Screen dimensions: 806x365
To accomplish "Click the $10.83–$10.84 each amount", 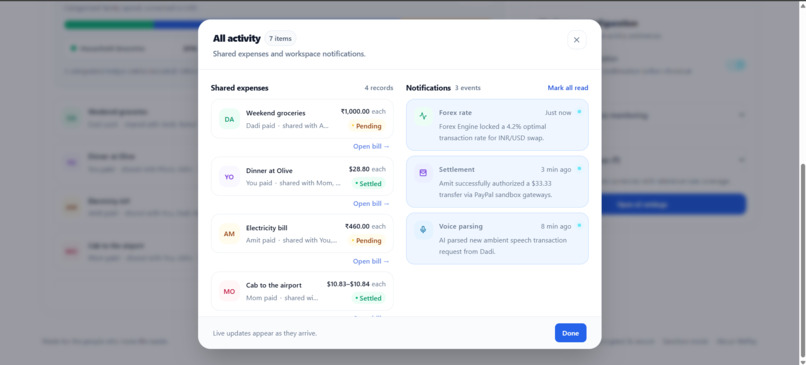I will [x=356, y=284].
